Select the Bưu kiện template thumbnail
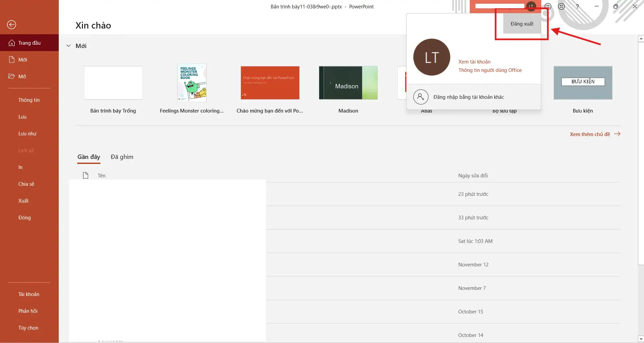Viewport: 644px width, 343px height. (583, 83)
